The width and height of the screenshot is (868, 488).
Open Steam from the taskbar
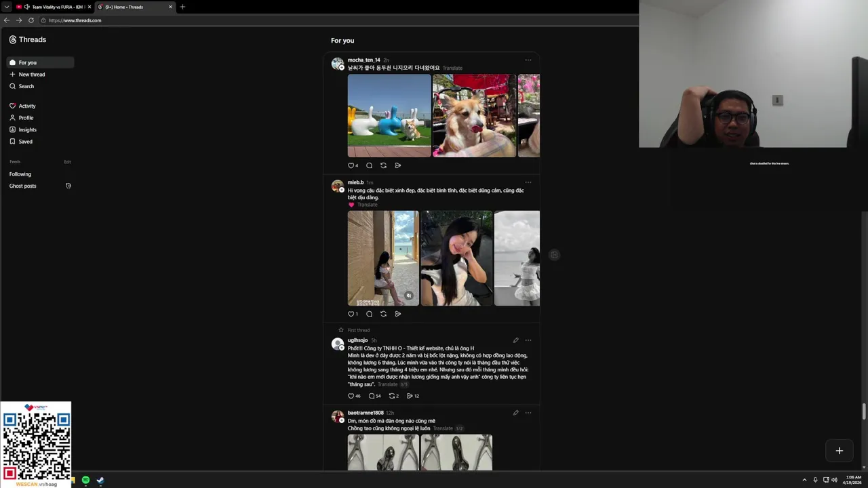[x=100, y=481]
